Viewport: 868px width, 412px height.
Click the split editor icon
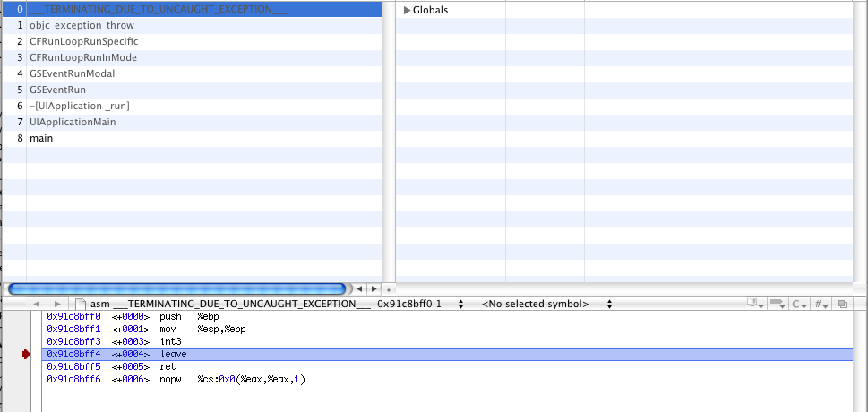[x=842, y=304]
